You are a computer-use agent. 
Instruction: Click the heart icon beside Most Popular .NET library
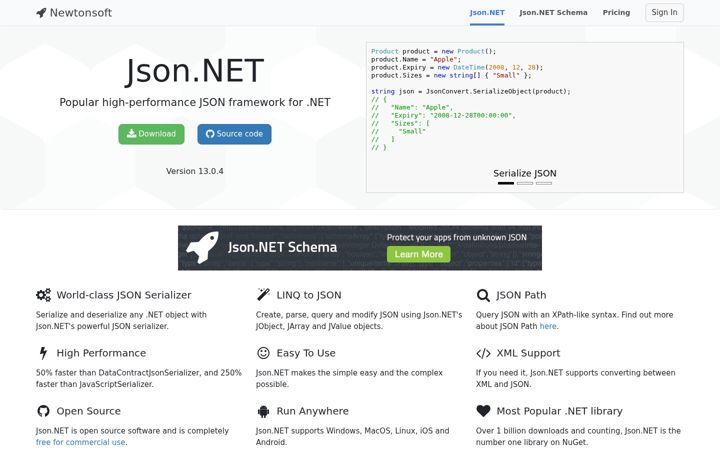pyautogui.click(x=483, y=411)
